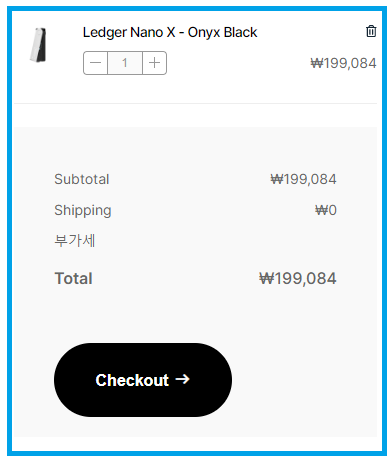Click empty gray space right of Checkout

(303, 380)
